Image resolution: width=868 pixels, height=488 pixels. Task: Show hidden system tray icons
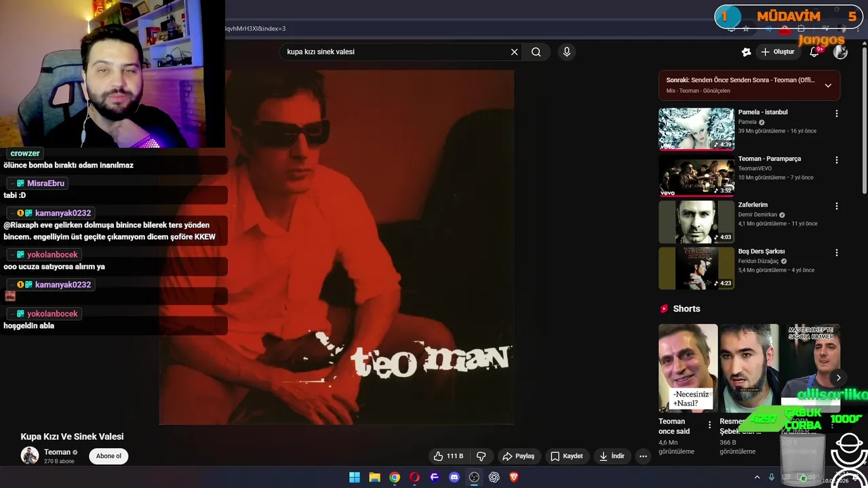[x=757, y=477]
